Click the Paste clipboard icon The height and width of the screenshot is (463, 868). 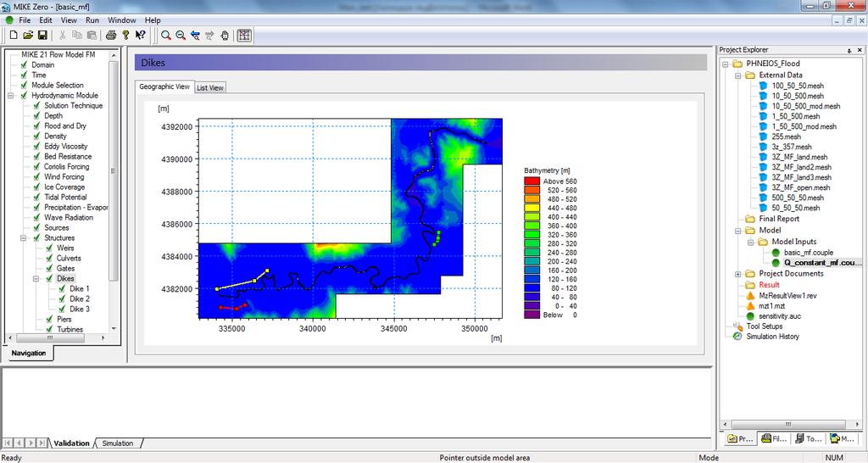point(92,35)
